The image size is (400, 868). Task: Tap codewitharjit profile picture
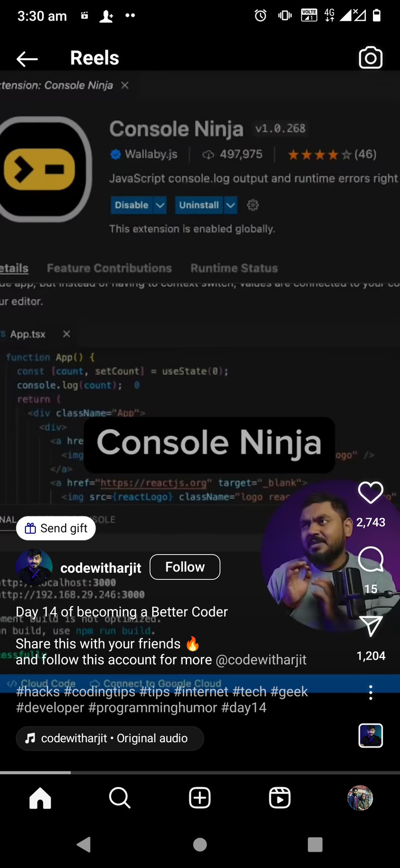coord(34,567)
